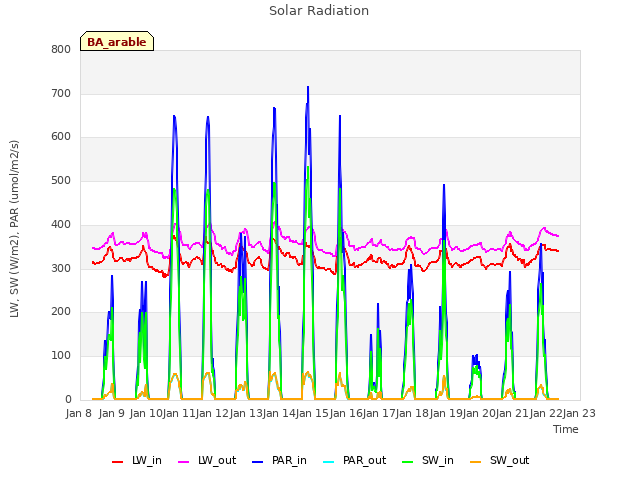Toggle the LW_in legend label
Screen dimensions: 640x480
pos(147,460)
